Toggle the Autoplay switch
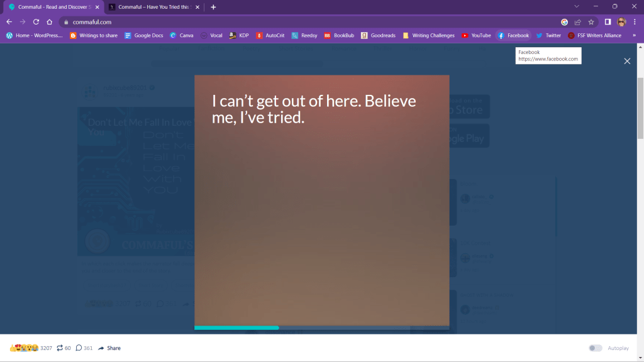The image size is (644, 362). click(x=595, y=348)
